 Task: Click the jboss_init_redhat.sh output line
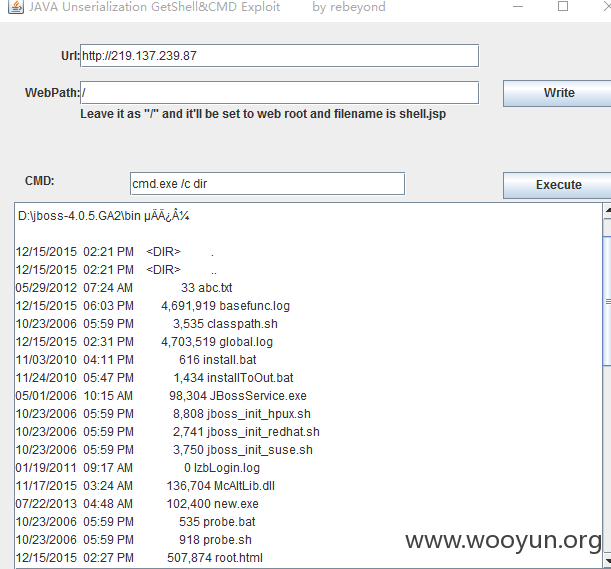pyautogui.click(x=168, y=432)
